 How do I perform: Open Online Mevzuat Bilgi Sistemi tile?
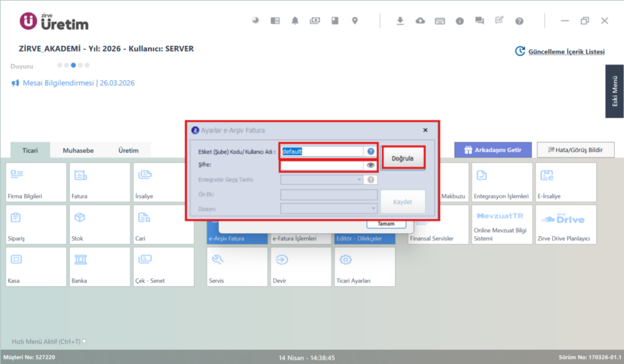point(502,225)
